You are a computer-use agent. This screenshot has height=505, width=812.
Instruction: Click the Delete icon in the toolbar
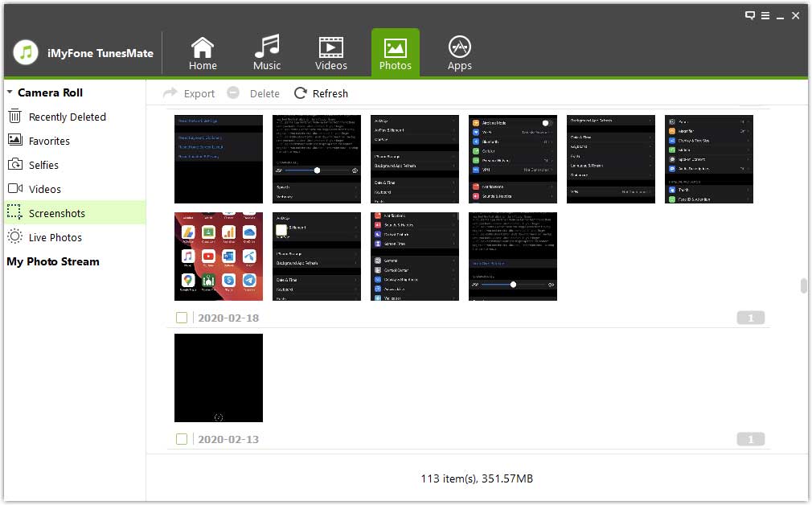click(x=232, y=93)
